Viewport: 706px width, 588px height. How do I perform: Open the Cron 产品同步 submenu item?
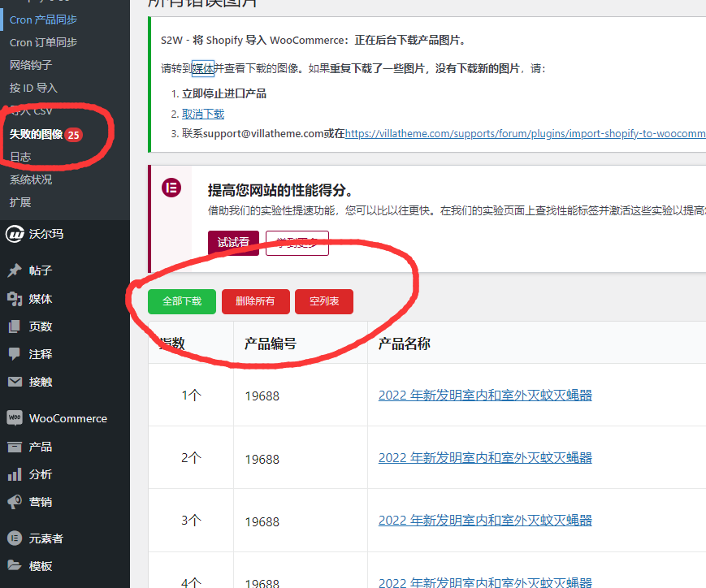pos(43,19)
